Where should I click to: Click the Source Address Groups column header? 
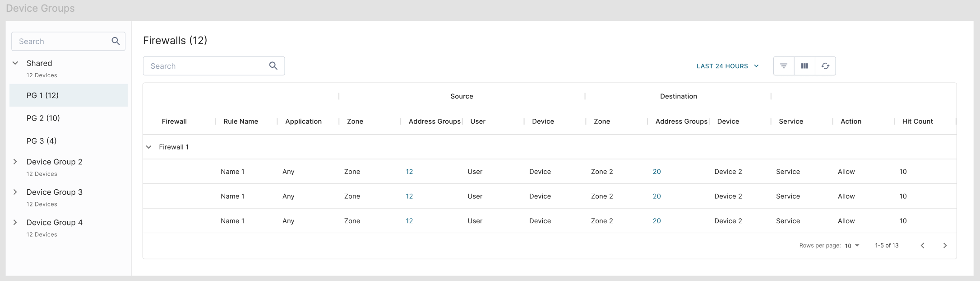click(435, 121)
